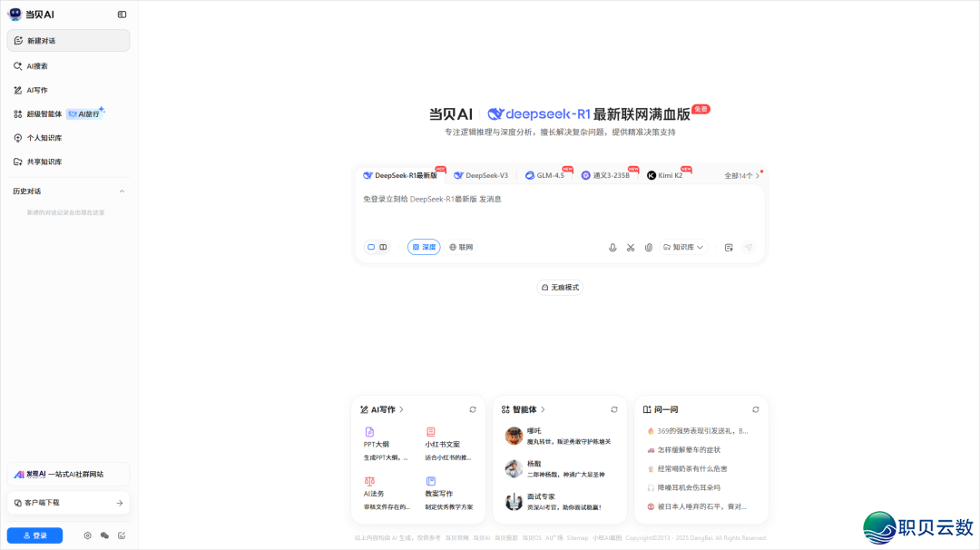
Task: Open the PPT大纲 writing template
Action: tap(385, 445)
